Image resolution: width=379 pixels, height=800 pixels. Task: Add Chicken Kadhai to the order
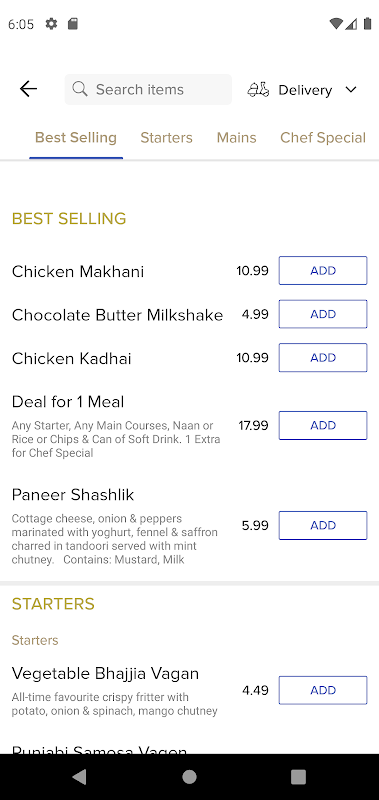(323, 358)
